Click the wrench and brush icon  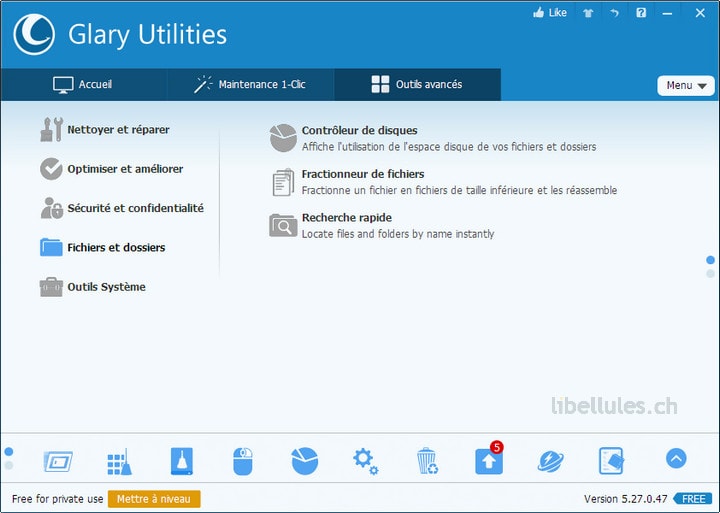click(51, 130)
